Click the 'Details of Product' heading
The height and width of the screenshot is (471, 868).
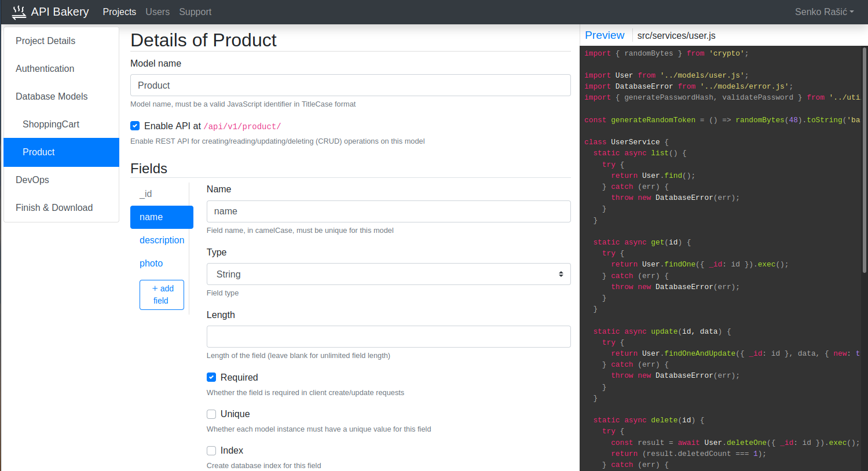click(203, 40)
